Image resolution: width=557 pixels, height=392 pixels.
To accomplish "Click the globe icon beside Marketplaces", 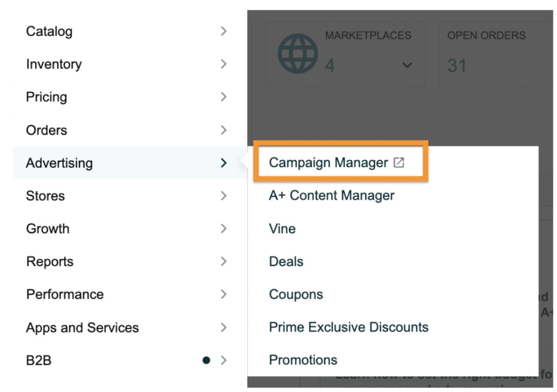I will click(x=298, y=54).
